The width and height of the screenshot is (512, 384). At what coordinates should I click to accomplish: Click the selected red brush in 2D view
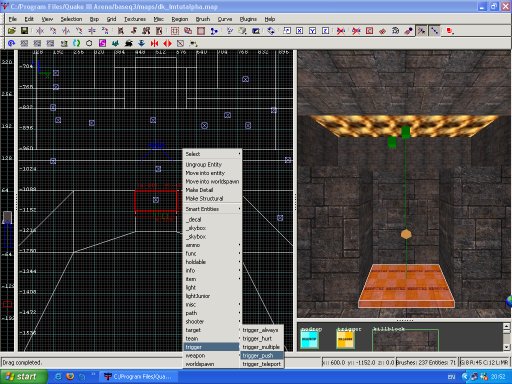point(156,201)
